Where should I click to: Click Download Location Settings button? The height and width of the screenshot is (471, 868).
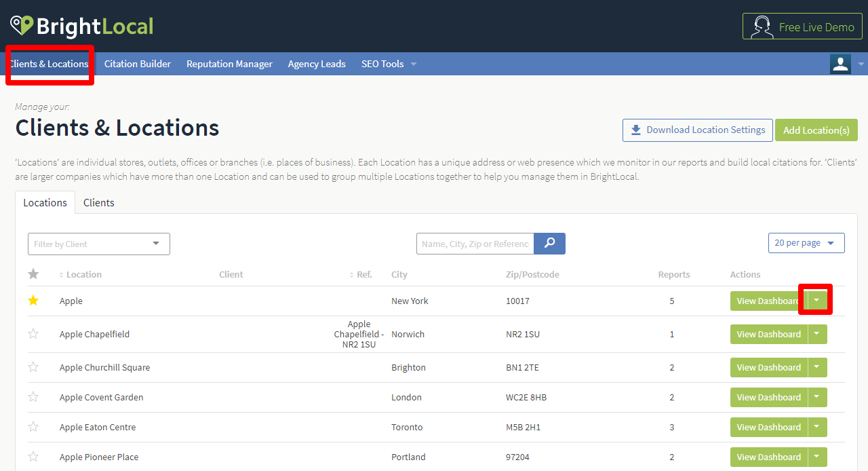point(698,130)
